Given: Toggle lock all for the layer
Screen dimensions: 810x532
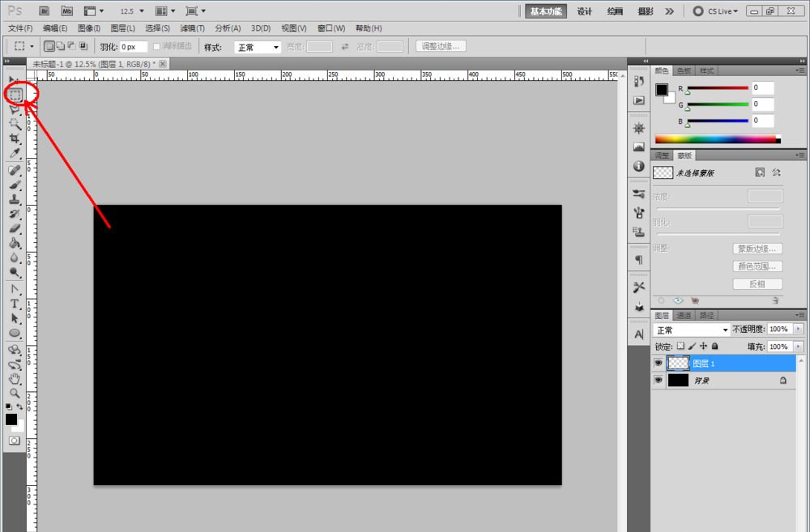Looking at the screenshot, I should pos(715,346).
